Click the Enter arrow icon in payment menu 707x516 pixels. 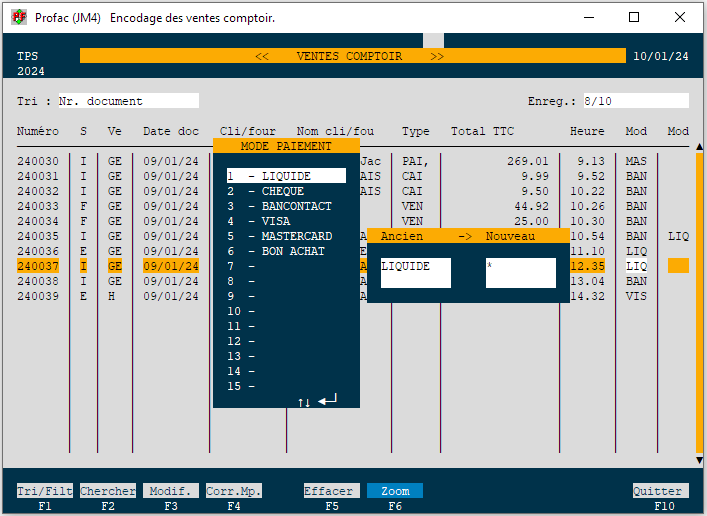328,401
